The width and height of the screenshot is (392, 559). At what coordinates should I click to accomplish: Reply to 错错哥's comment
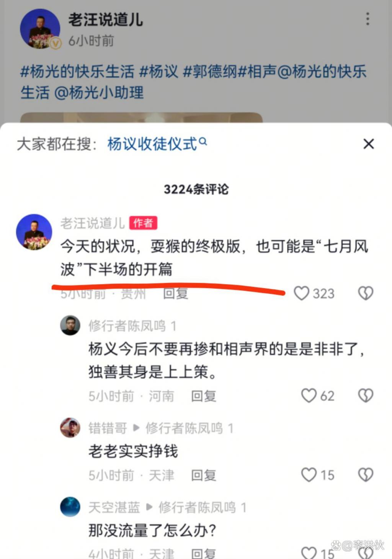point(204,475)
